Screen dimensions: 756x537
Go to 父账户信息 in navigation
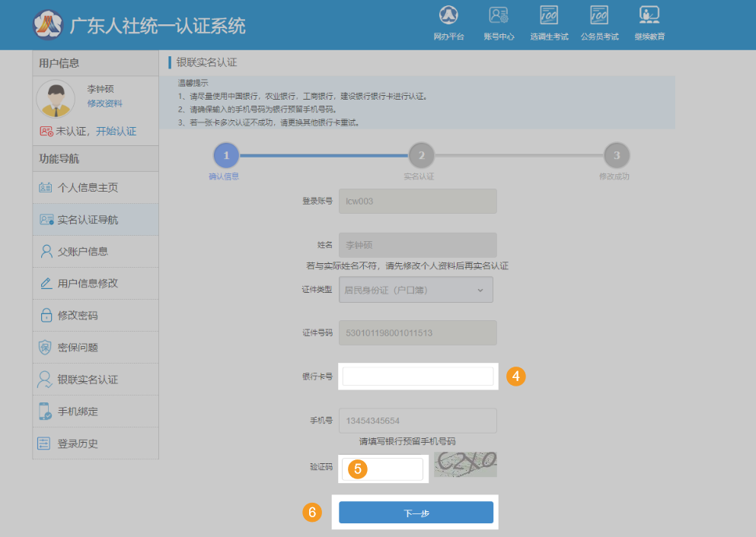[82, 252]
